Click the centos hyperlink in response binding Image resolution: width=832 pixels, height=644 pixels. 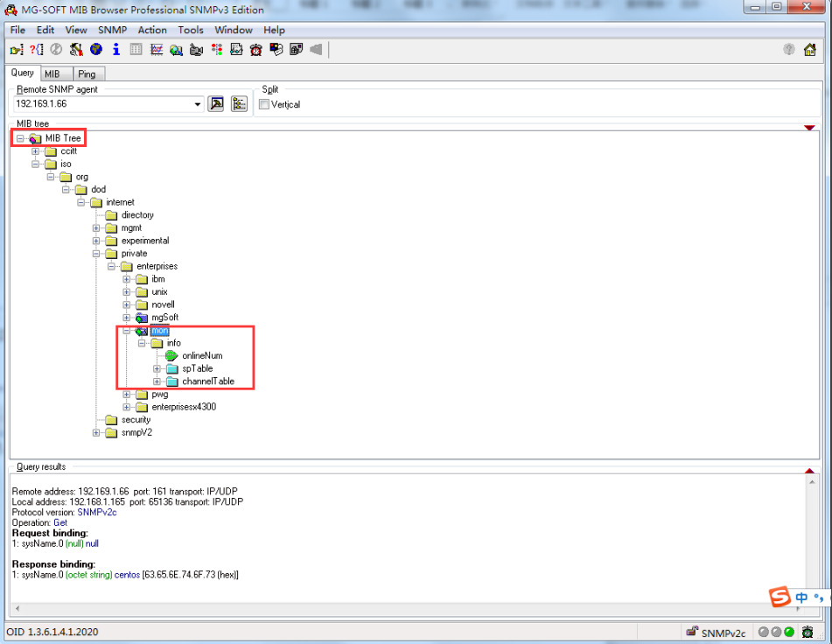127,574
